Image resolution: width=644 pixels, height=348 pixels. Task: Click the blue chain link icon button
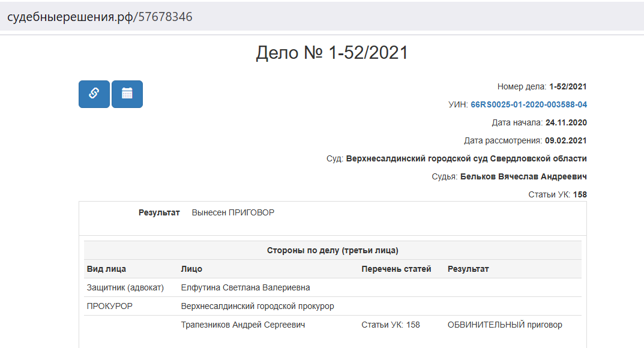[94, 94]
